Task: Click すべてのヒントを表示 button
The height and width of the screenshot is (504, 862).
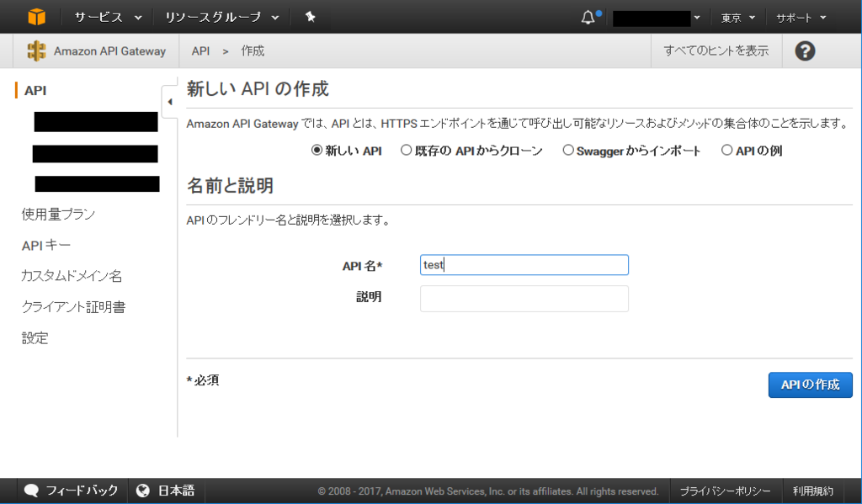Action: coord(716,51)
